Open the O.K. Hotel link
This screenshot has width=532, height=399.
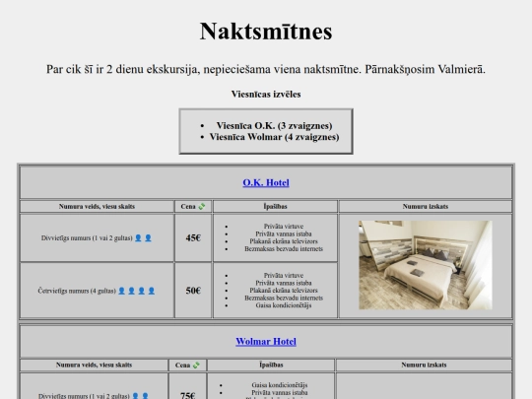click(266, 182)
